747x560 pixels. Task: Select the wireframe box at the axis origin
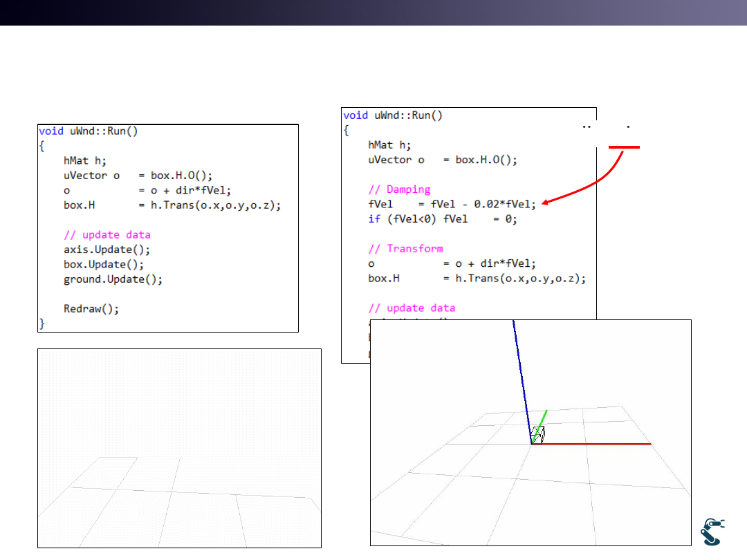pos(537,435)
